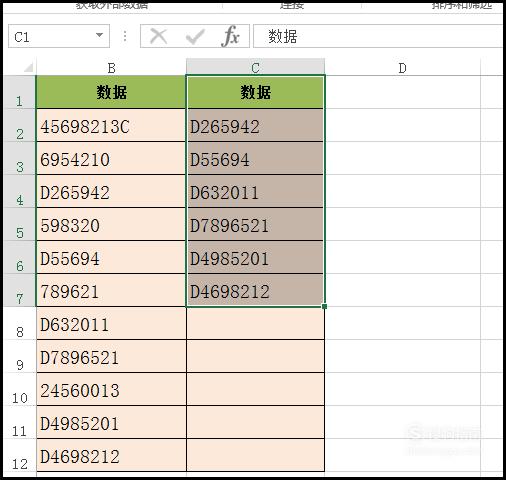
Task: Open the Name Box dropdown arrow
Action: [99, 35]
